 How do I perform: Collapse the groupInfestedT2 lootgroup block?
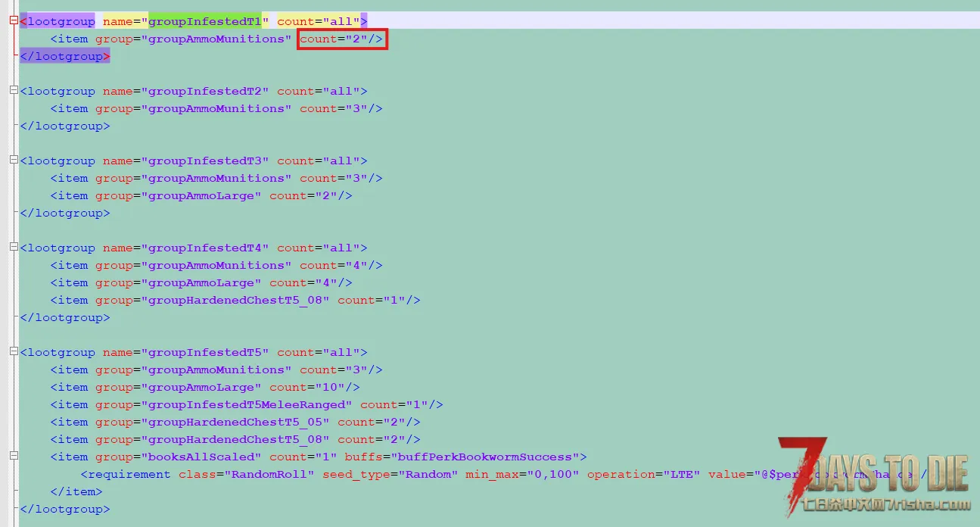click(x=14, y=91)
